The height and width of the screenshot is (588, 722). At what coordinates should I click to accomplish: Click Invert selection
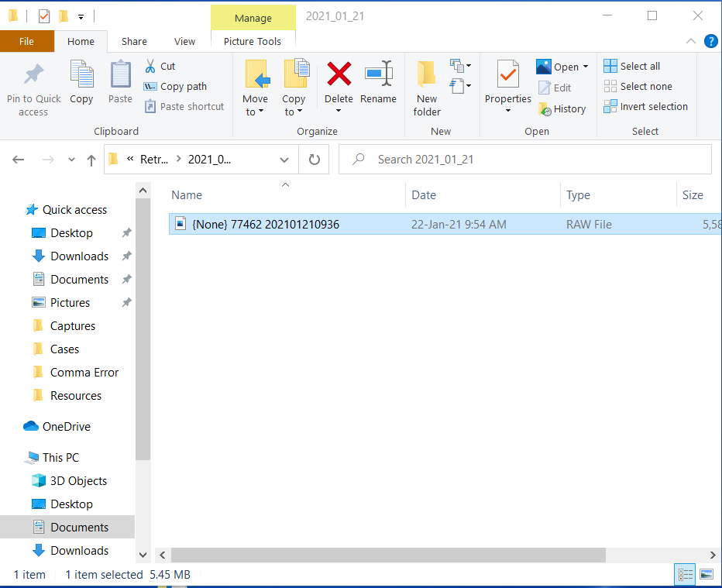tap(645, 107)
